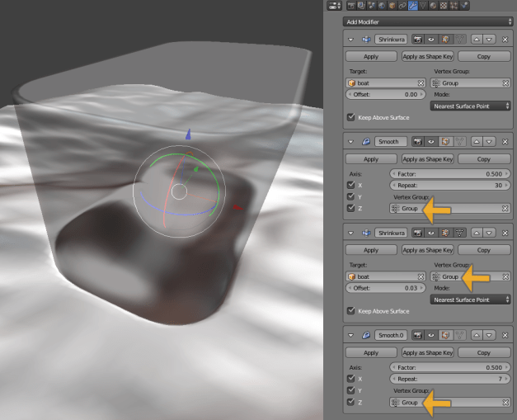Image resolution: width=517 pixels, height=420 pixels.
Task: Clear the boat target in first Shrinkwrap
Action: click(421, 83)
